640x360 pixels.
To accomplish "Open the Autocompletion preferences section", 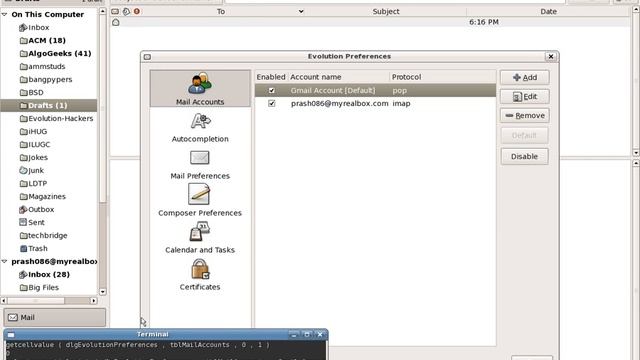I will (x=200, y=128).
